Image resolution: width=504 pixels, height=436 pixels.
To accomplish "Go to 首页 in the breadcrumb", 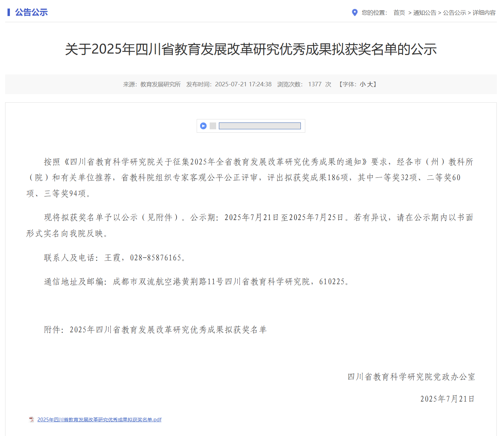I will point(399,13).
